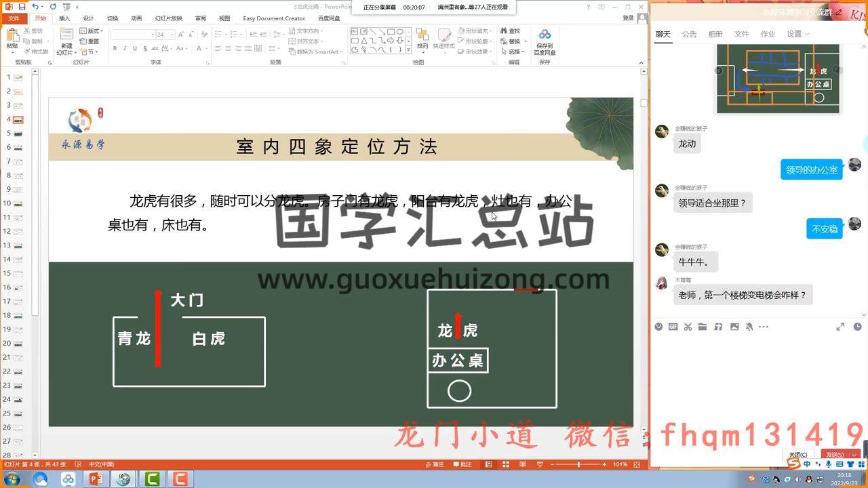Screen dimensions: 868x488
Task: Open the emoji picker in chat
Action: coord(658,327)
